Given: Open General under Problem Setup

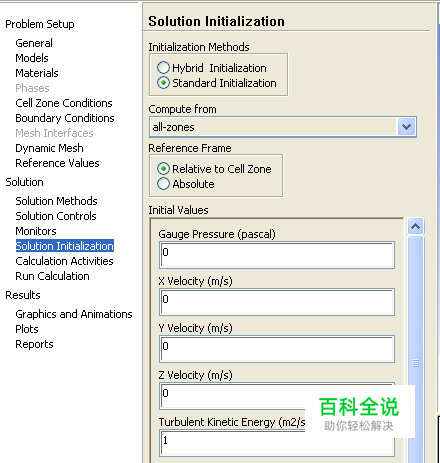Looking at the screenshot, I should pyautogui.click(x=34, y=43).
